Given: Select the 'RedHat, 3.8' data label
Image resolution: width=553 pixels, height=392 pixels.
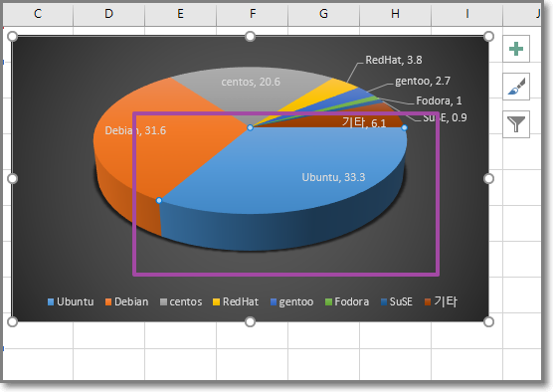Looking at the screenshot, I should click(x=394, y=60).
